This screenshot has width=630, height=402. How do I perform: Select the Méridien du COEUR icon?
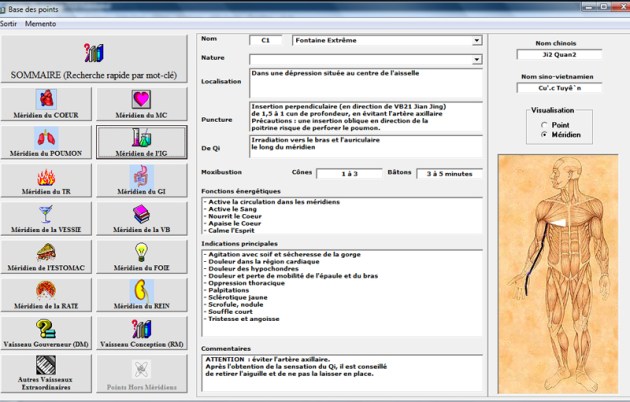coord(46,99)
